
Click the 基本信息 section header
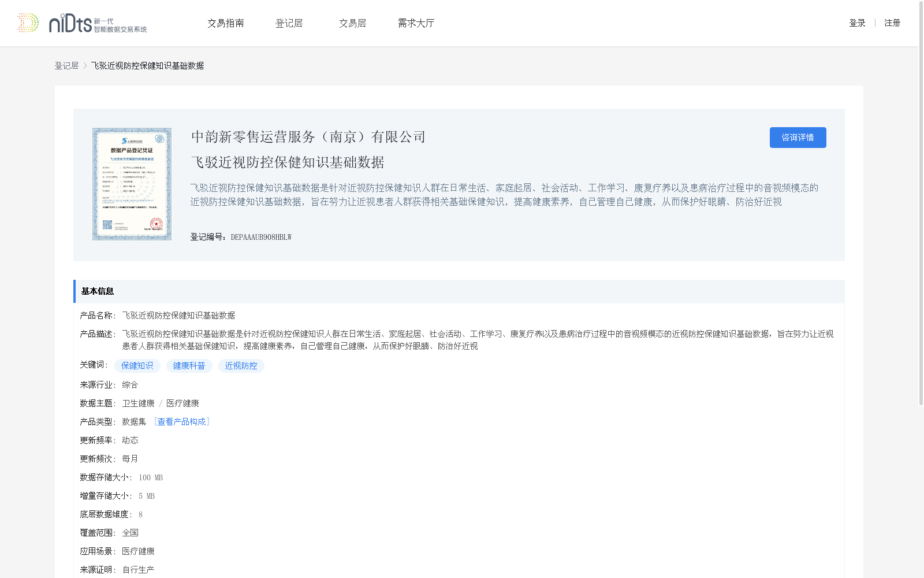point(459,291)
